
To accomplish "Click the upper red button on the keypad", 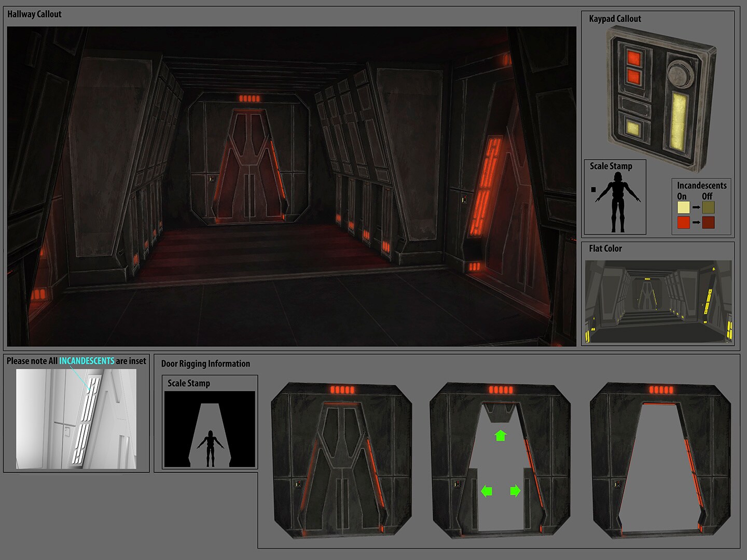I will (634, 57).
